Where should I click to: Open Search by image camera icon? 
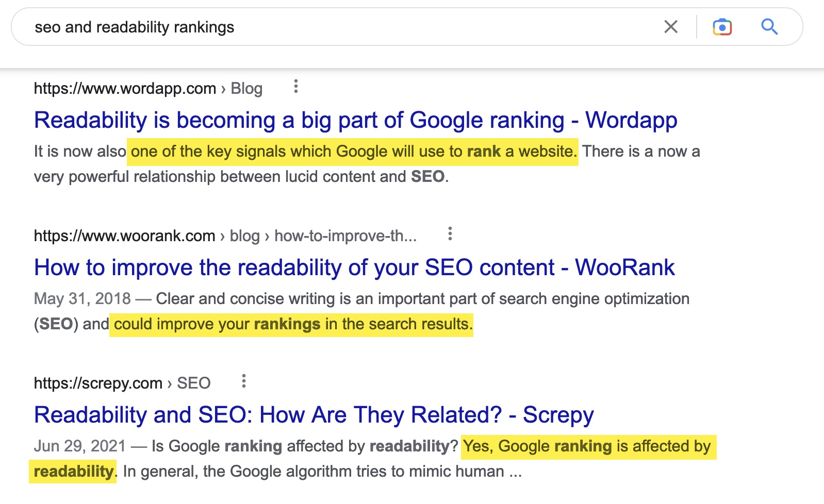coord(722,27)
